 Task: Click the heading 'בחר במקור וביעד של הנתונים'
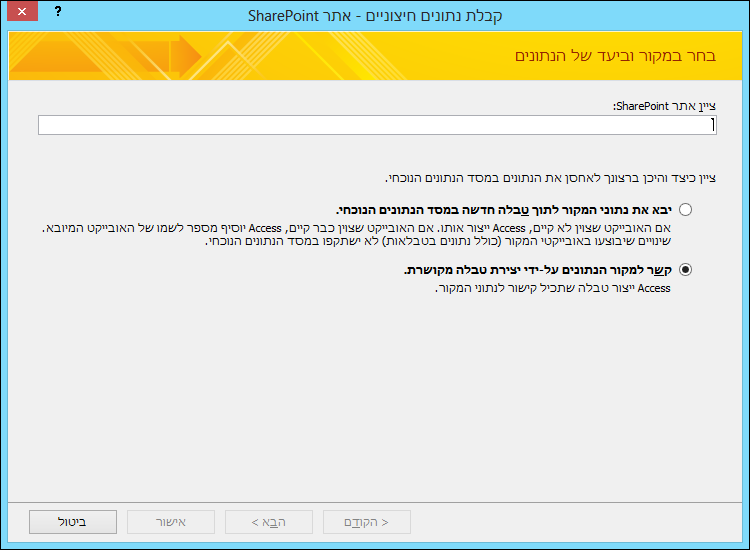click(x=615, y=56)
